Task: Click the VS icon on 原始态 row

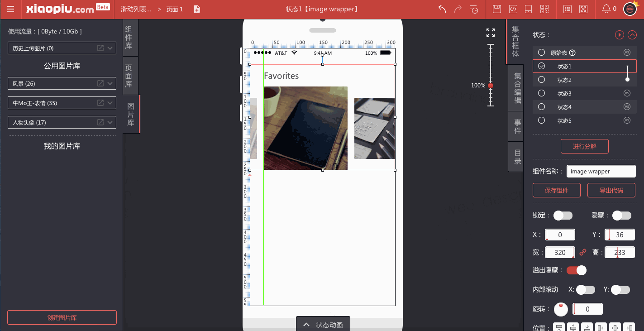Action: tap(627, 53)
